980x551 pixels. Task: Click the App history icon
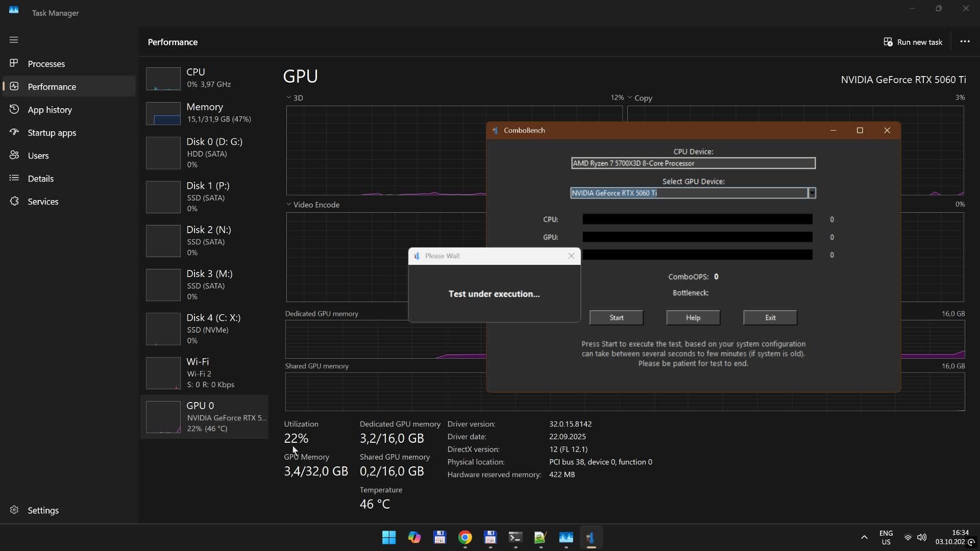[14, 110]
